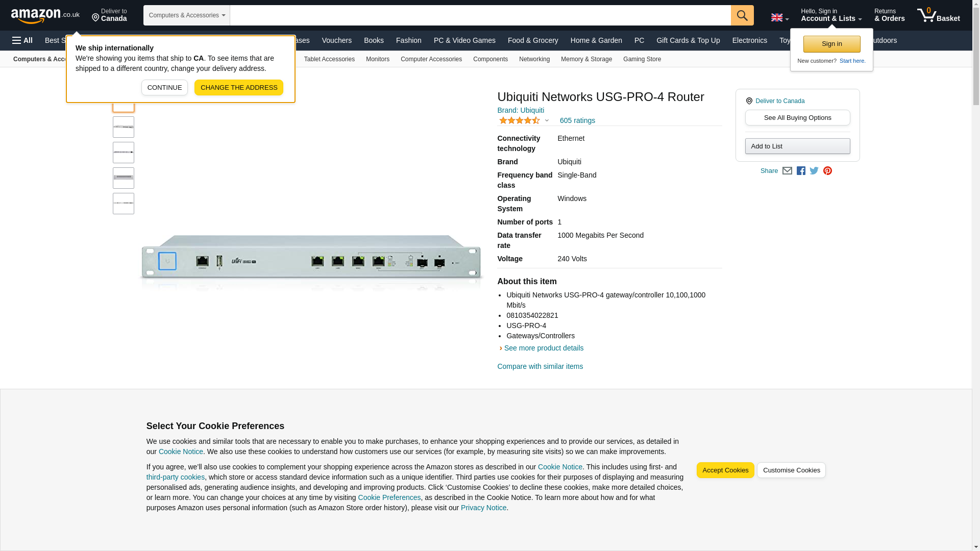Viewport: 980px width, 551px height.
Task: Select Networking in the subnavigation bar
Action: click(x=534, y=59)
